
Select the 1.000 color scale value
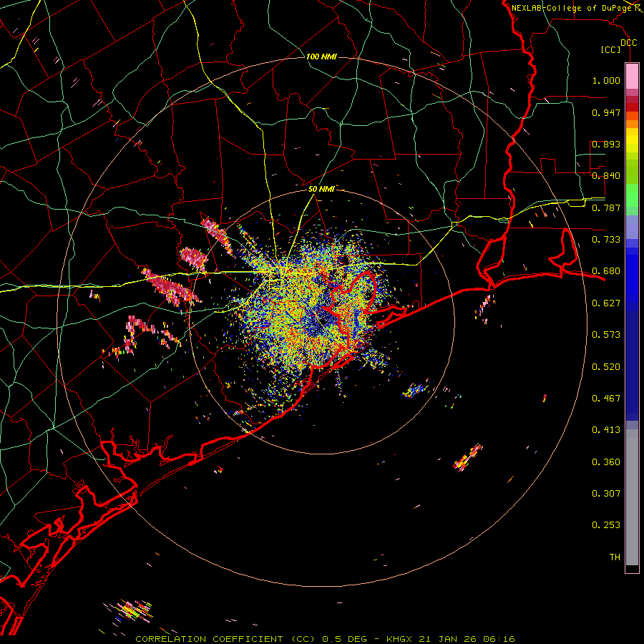(x=606, y=80)
